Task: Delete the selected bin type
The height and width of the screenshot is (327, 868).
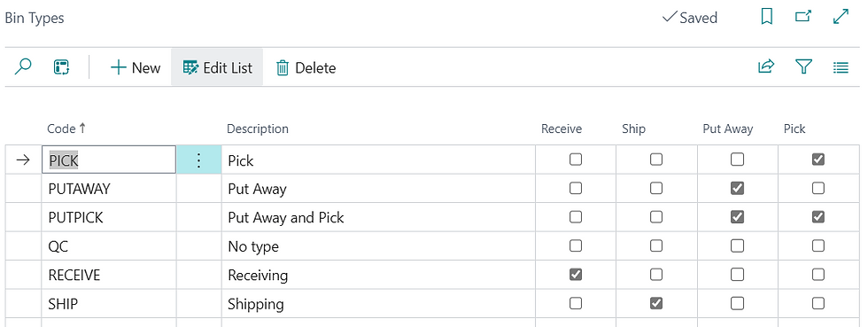Action: (x=306, y=67)
